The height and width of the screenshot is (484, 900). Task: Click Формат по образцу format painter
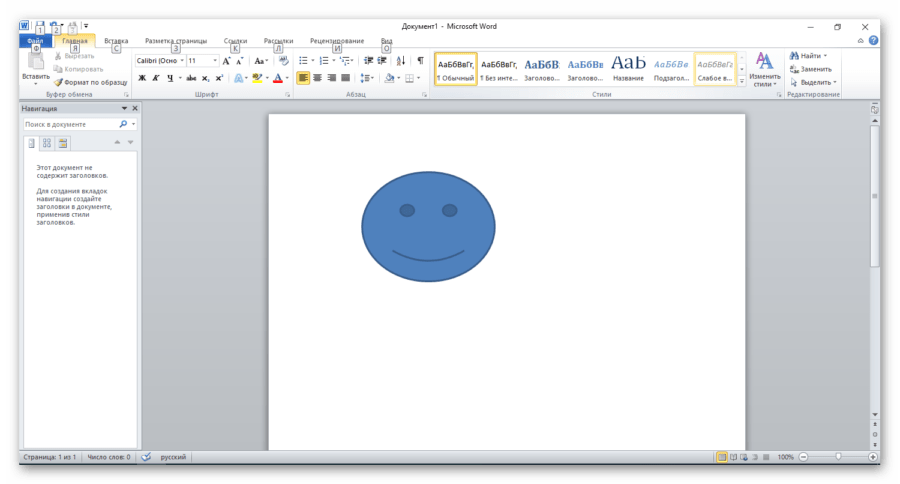tap(90, 82)
